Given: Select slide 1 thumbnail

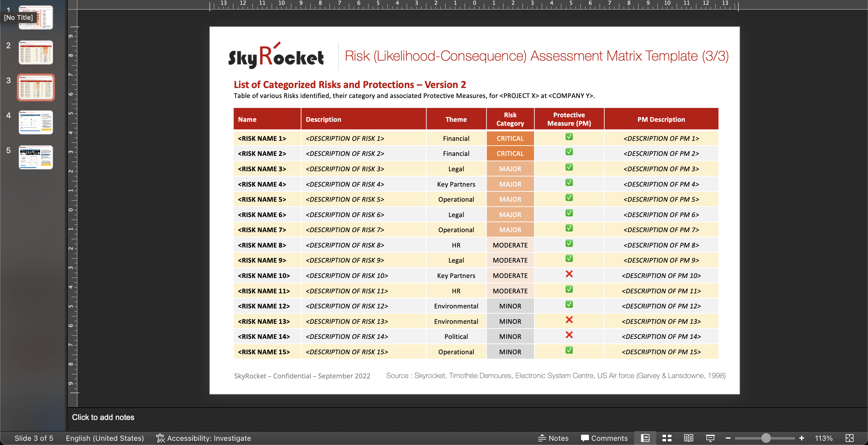Looking at the screenshot, I should 36,17.
